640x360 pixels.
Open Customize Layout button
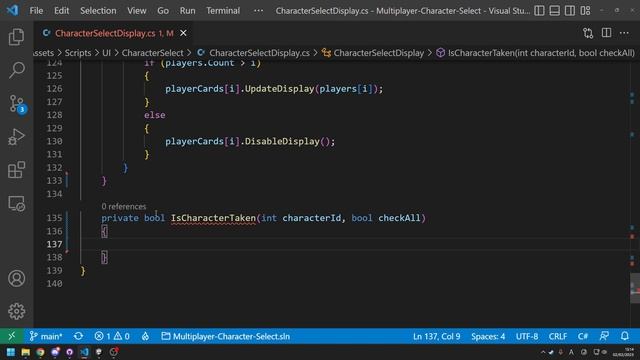585,11
